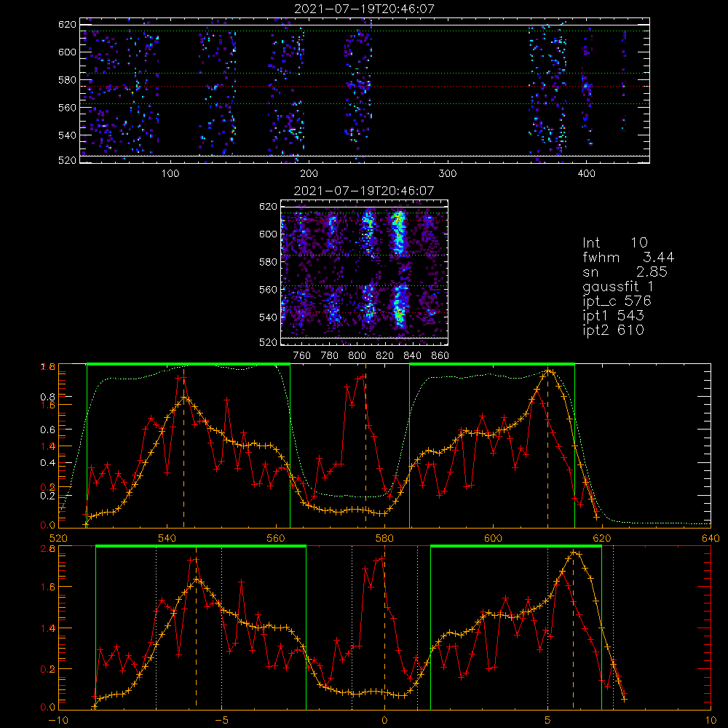Click x-axis label 10 of the bottom plot
728x728 pixels.
(711, 720)
